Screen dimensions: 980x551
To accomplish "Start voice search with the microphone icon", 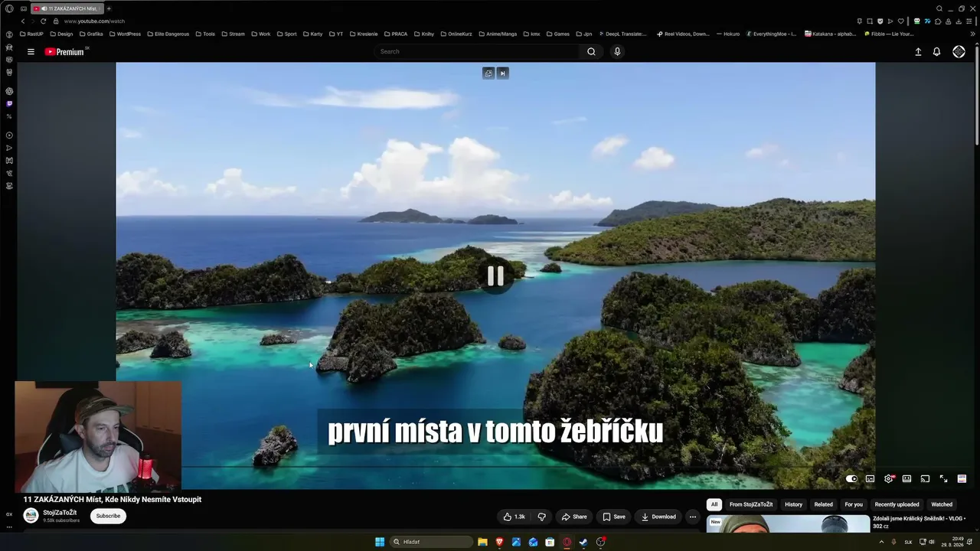I will click(617, 52).
